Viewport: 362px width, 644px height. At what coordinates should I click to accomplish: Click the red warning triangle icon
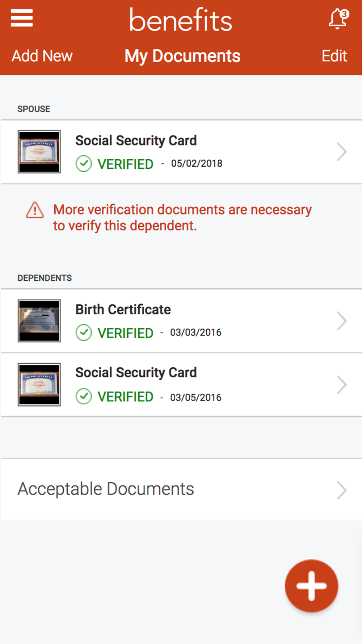pos(35,210)
